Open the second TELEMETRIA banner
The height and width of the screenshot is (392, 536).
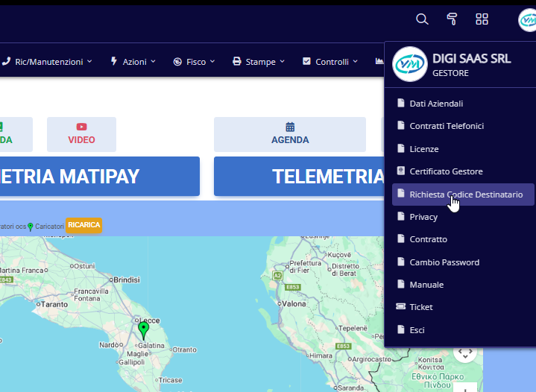click(299, 177)
